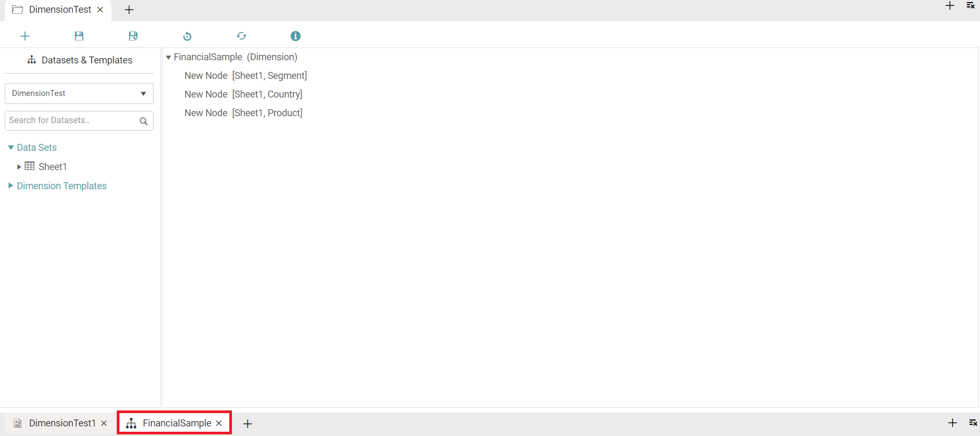
Task: Click the plus icon in the dimension toolbar
Action: 25,36
